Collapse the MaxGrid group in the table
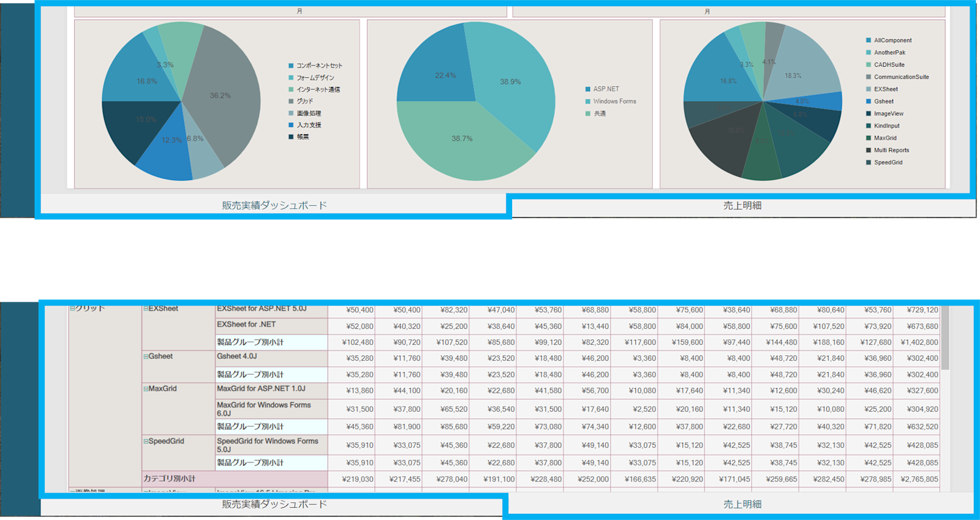The width and height of the screenshot is (980, 520). point(146,389)
